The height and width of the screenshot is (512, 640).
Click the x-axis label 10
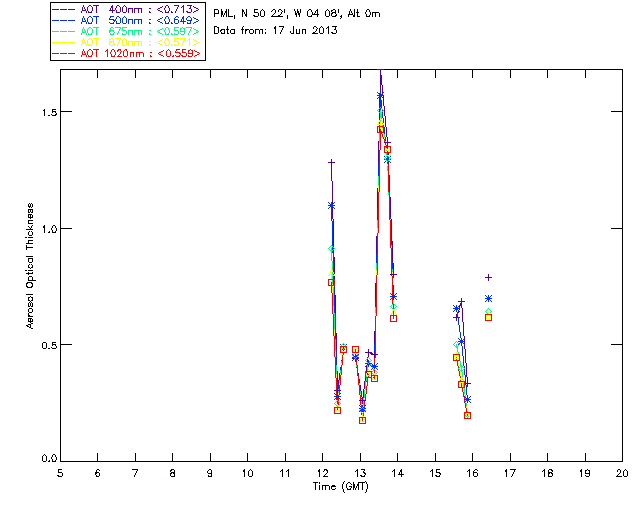pos(247,474)
